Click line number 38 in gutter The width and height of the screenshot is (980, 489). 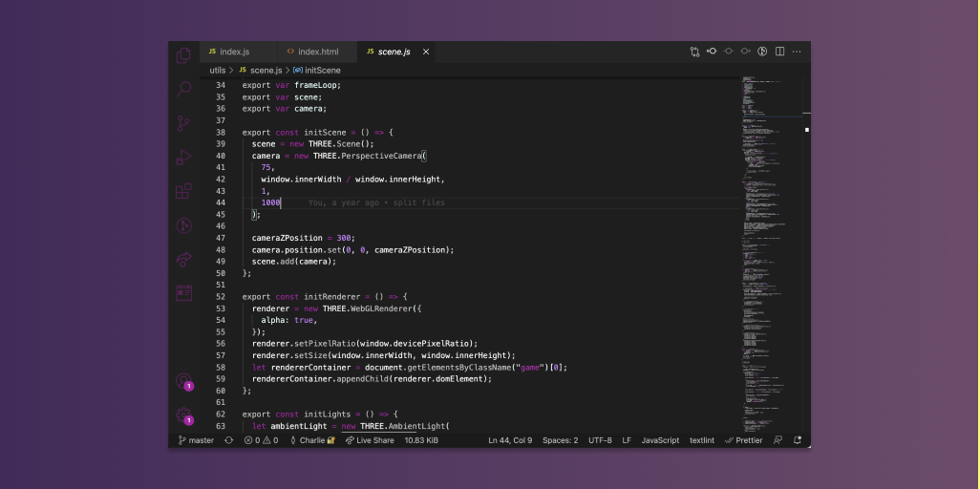220,133
